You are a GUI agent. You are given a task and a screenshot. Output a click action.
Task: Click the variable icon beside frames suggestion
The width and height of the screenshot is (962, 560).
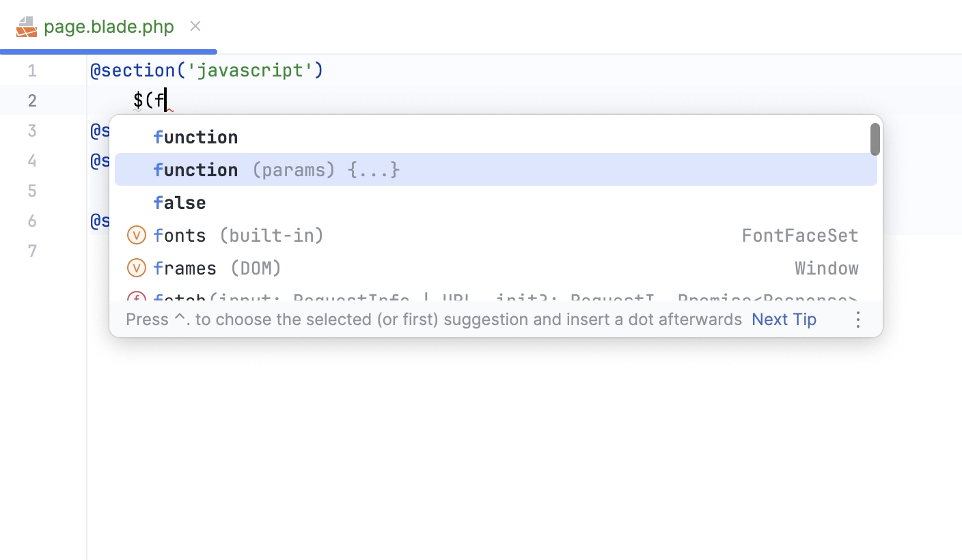point(137,268)
